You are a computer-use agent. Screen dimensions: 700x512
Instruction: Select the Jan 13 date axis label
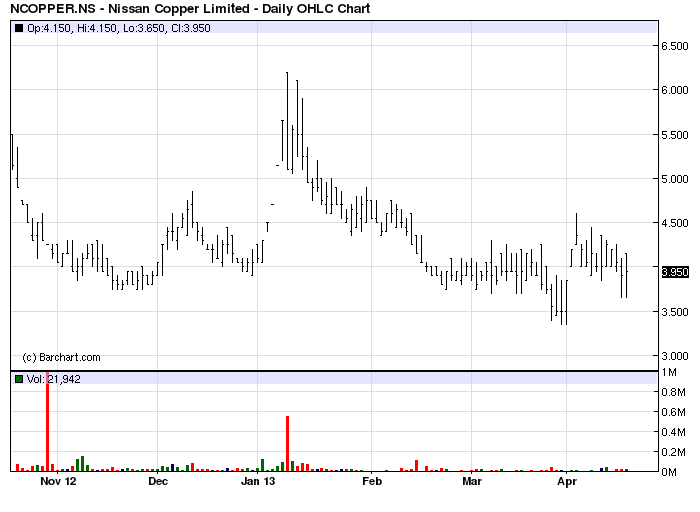click(x=258, y=481)
